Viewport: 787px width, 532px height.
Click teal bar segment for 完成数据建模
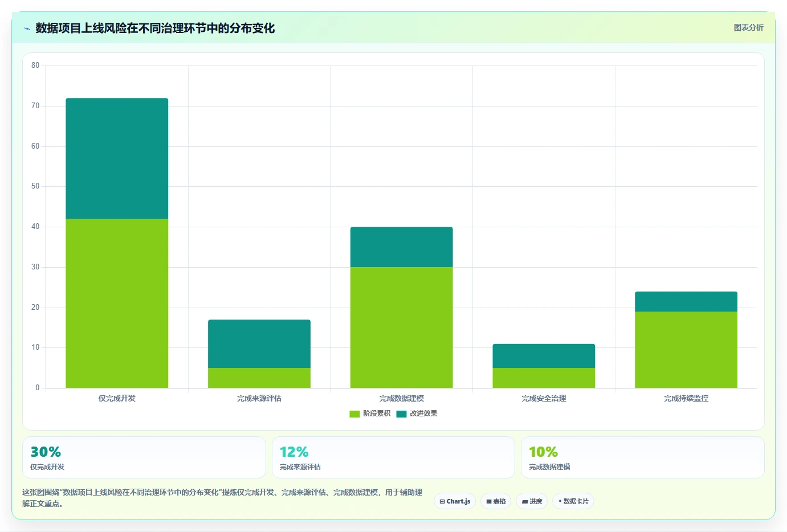click(402, 247)
